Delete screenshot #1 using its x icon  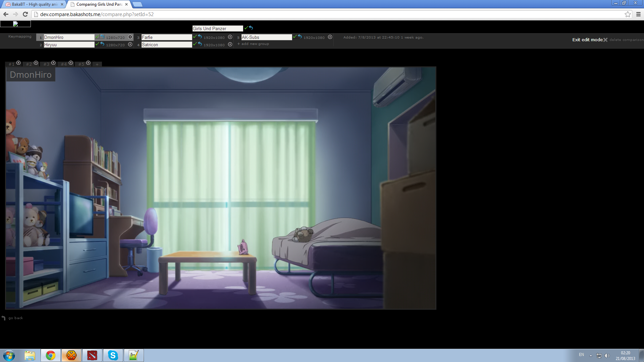[18, 63]
